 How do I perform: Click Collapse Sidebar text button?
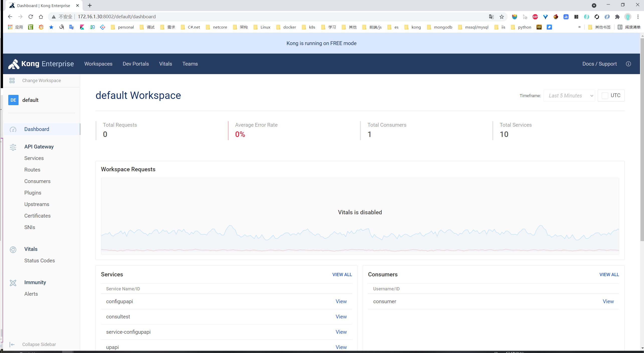tap(39, 344)
